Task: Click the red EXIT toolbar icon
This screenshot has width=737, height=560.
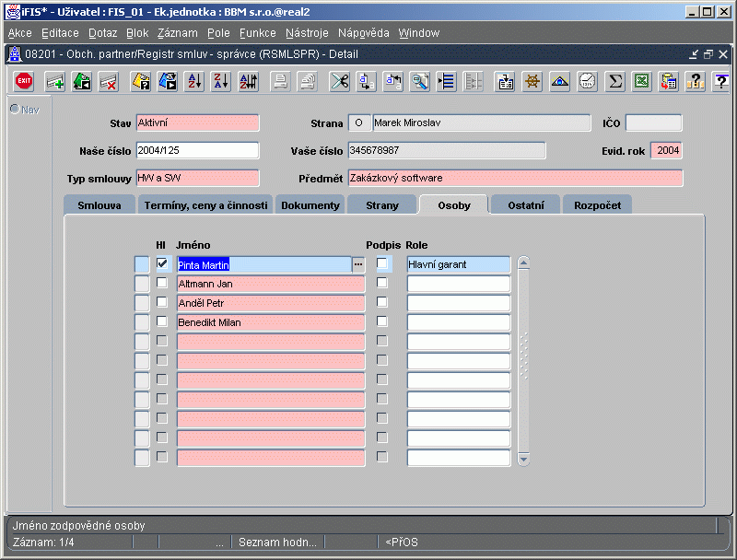Action: click(25, 81)
